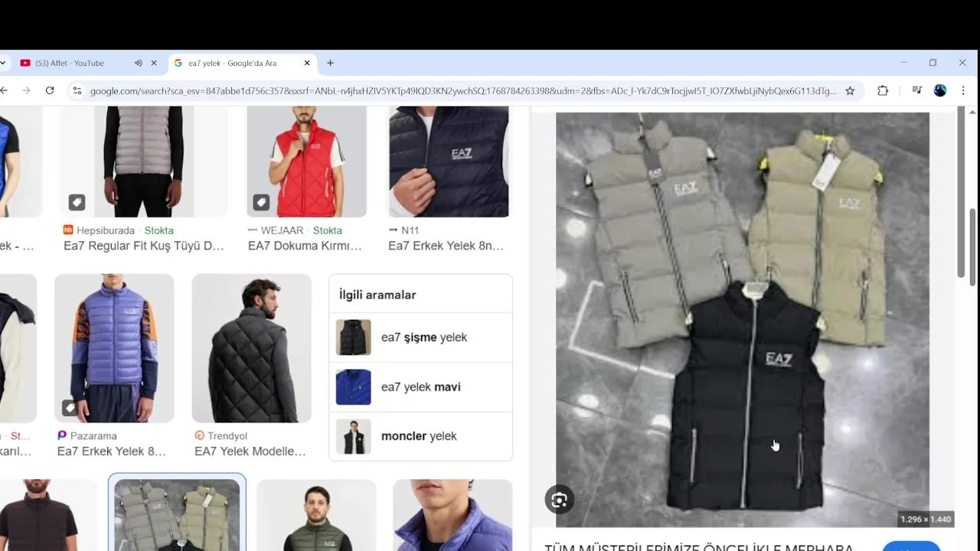Restore down the Chrome window
Image resolution: width=980 pixels, height=551 pixels.
point(933,63)
